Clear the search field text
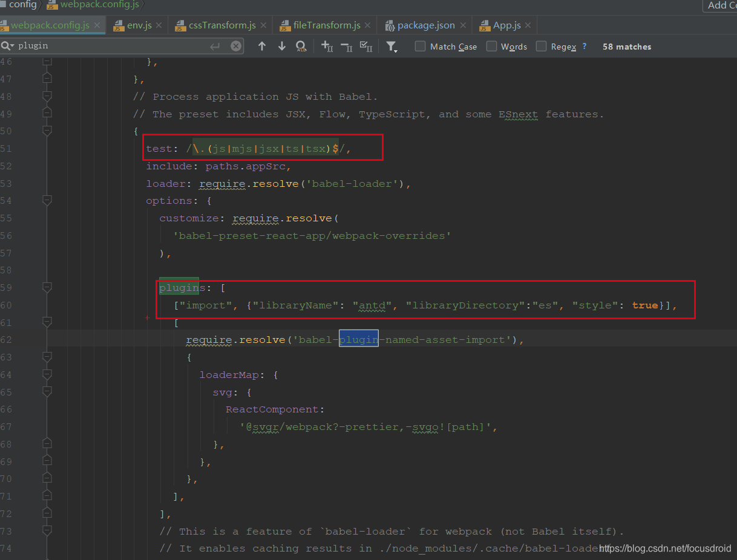The height and width of the screenshot is (560, 737). [236, 46]
